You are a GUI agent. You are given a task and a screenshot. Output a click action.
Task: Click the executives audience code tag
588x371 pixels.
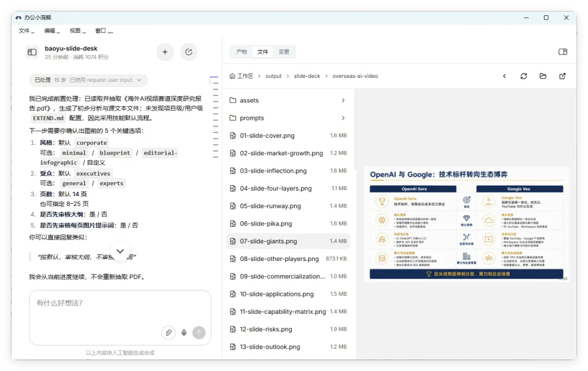pos(94,174)
